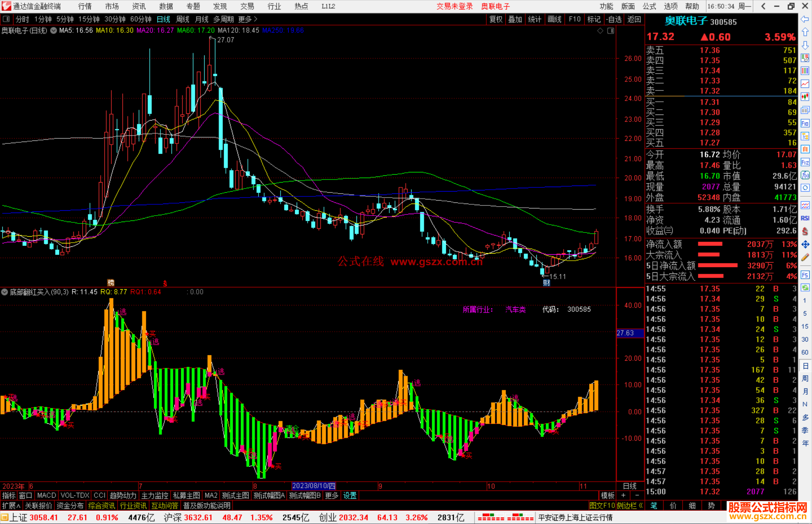
Task: Click the F12 sidebar icon
Action: click(x=805, y=162)
